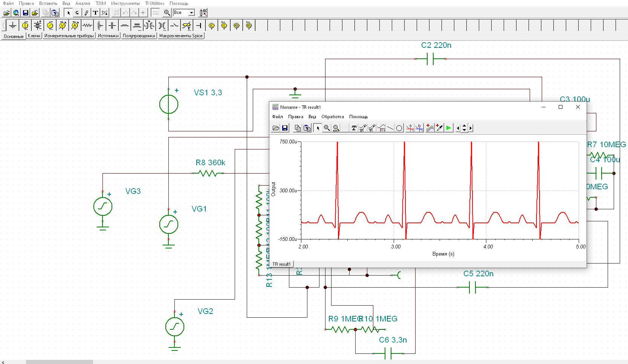
Task: Switch to the Ключи component tab
Action: (x=34, y=36)
